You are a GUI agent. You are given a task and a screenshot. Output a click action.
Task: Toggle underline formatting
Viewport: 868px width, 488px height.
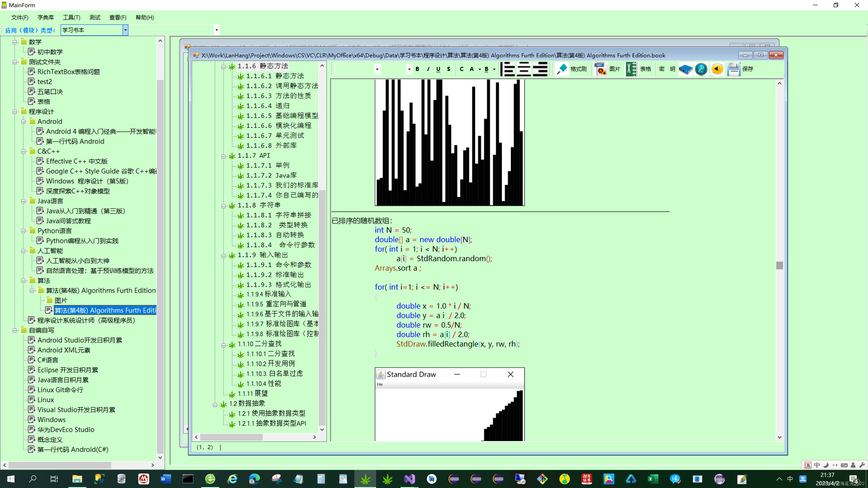[438, 69]
